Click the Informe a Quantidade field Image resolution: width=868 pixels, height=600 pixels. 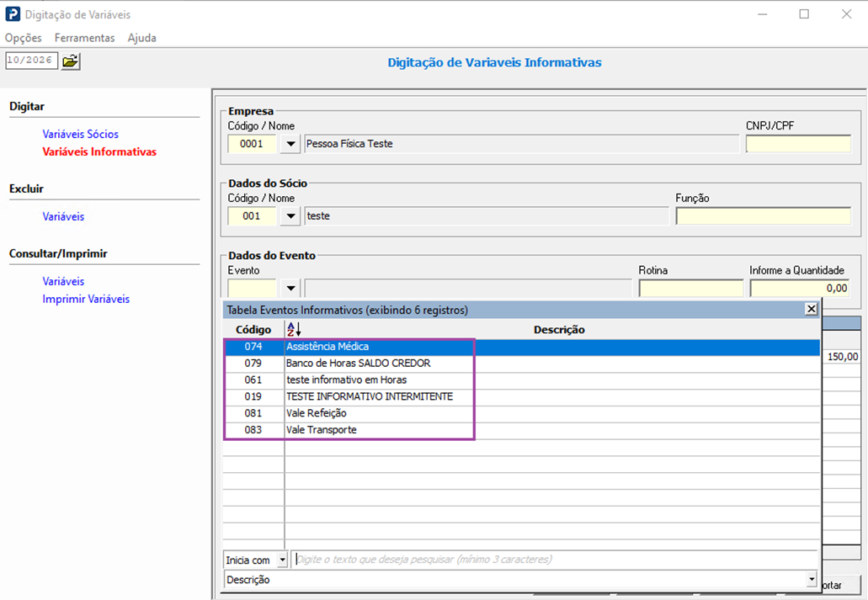click(x=801, y=288)
